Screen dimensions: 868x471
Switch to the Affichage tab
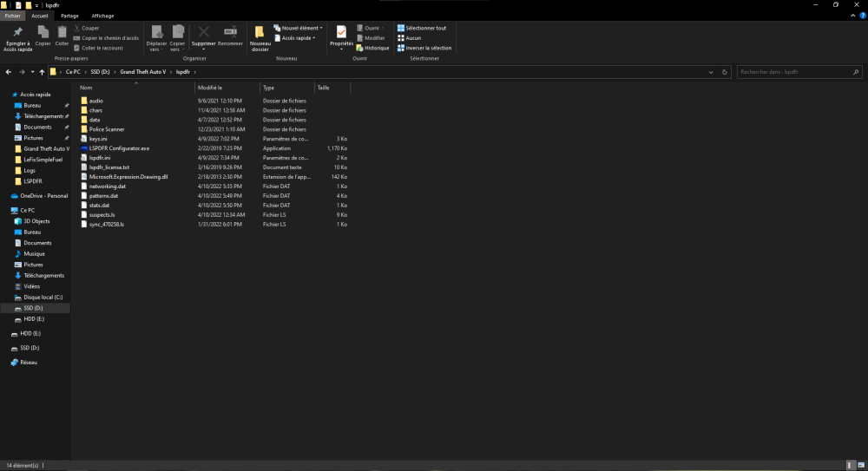pos(102,16)
